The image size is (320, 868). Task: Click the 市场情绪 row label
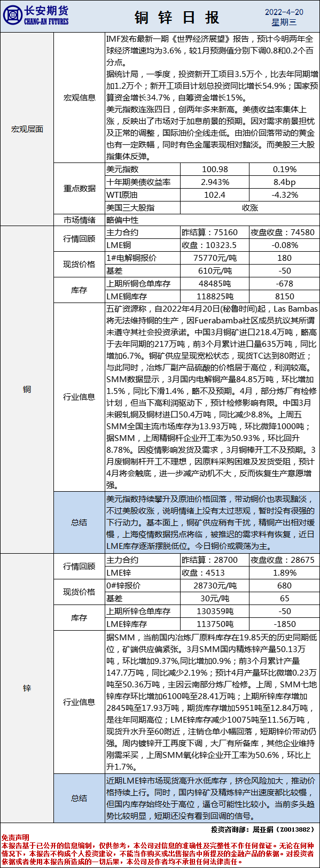pyautogui.click(x=80, y=220)
